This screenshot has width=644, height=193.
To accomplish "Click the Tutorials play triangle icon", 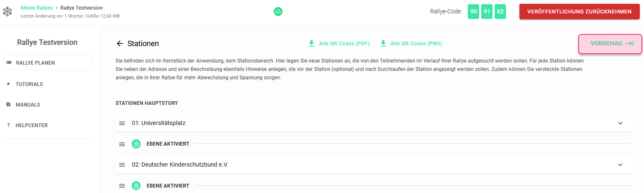I will [9, 84].
